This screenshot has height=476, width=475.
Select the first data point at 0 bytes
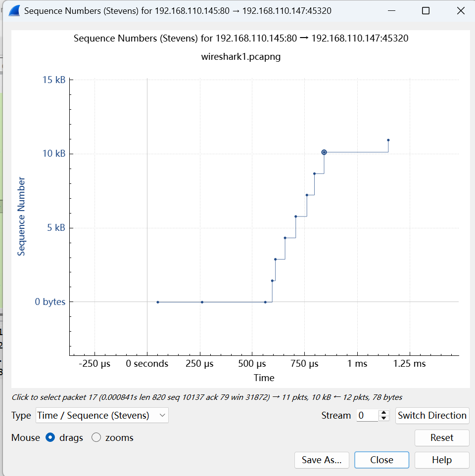click(158, 302)
